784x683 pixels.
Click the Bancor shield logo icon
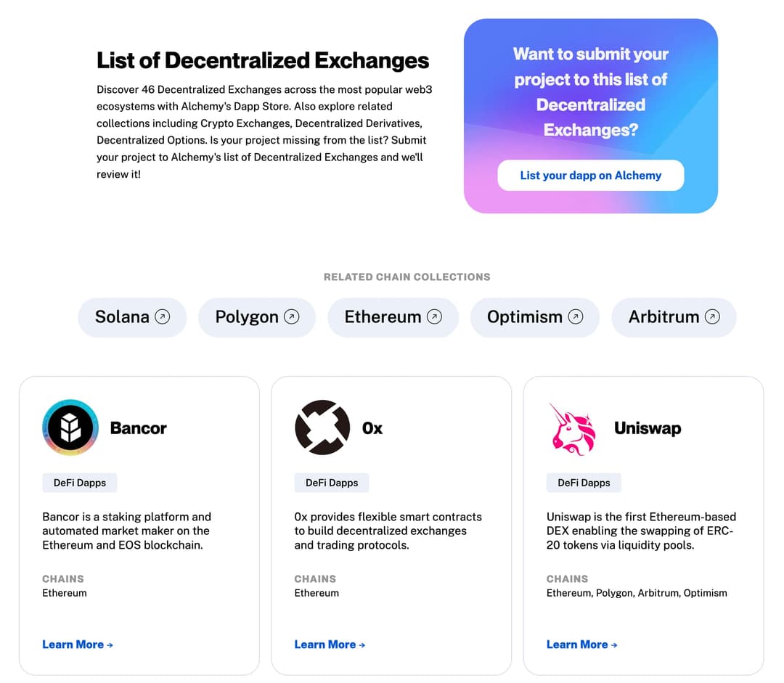point(70,428)
